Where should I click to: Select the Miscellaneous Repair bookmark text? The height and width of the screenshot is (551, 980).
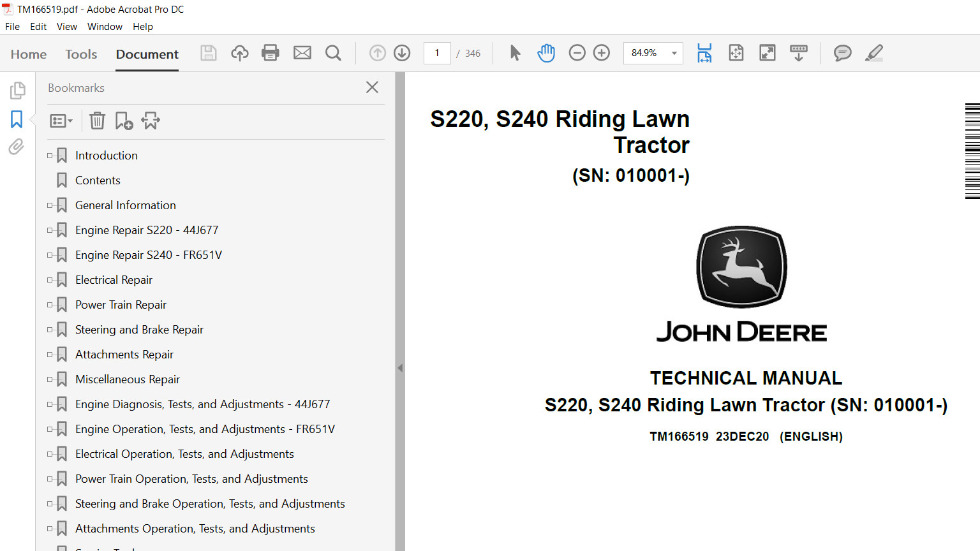(x=128, y=379)
